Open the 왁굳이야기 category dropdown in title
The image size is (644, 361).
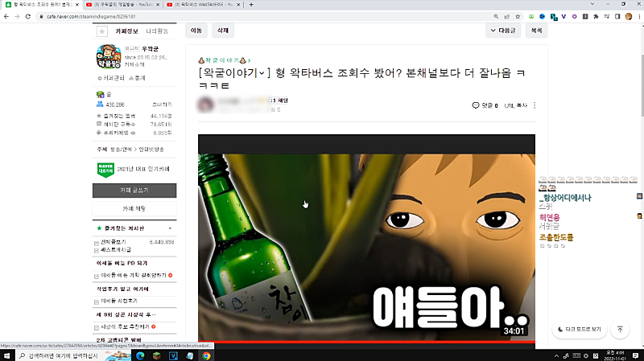tap(262, 73)
